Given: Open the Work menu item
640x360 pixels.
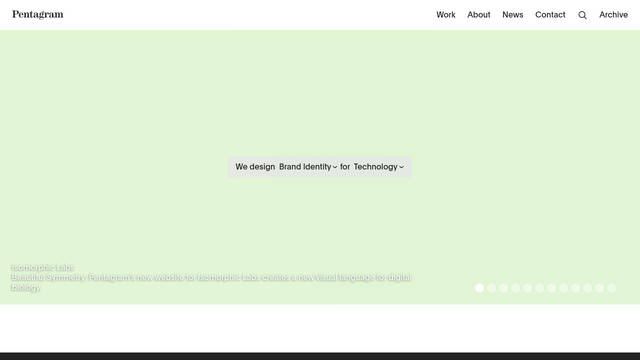Looking at the screenshot, I should [446, 15].
